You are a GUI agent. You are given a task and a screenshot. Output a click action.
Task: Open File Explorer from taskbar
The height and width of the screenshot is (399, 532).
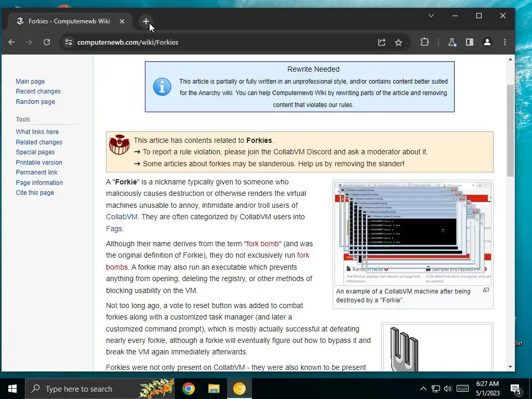[x=214, y=389]
